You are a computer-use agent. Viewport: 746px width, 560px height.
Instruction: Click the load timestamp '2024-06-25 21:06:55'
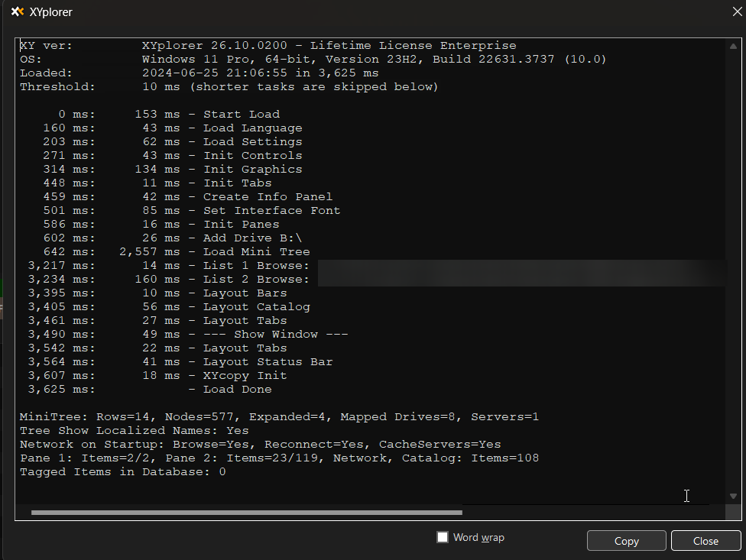point(215,73)
